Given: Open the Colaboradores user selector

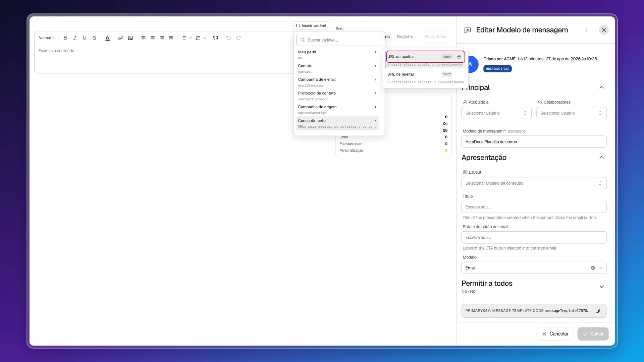Looking at the screenshot, I should [x=571, y=113].
